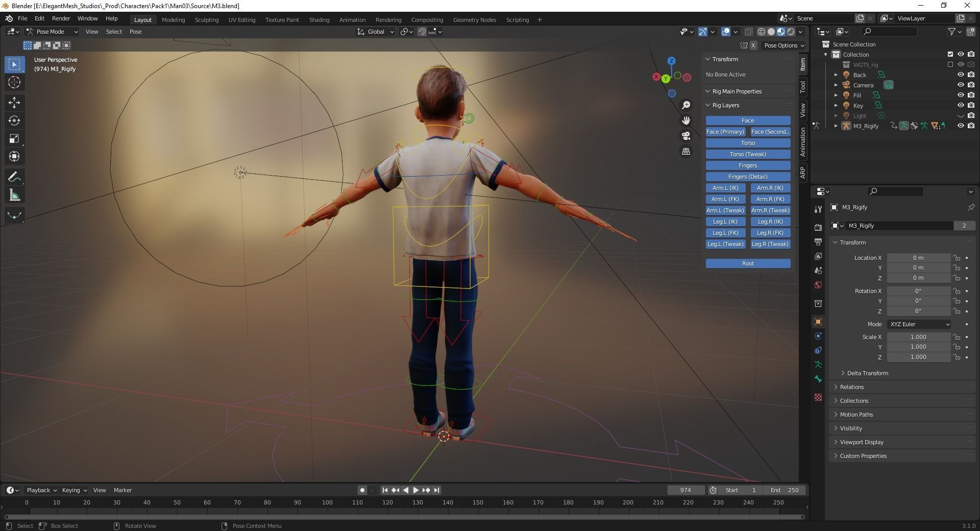
Task: Open the Global orientation dropdown
Action: 376,32
